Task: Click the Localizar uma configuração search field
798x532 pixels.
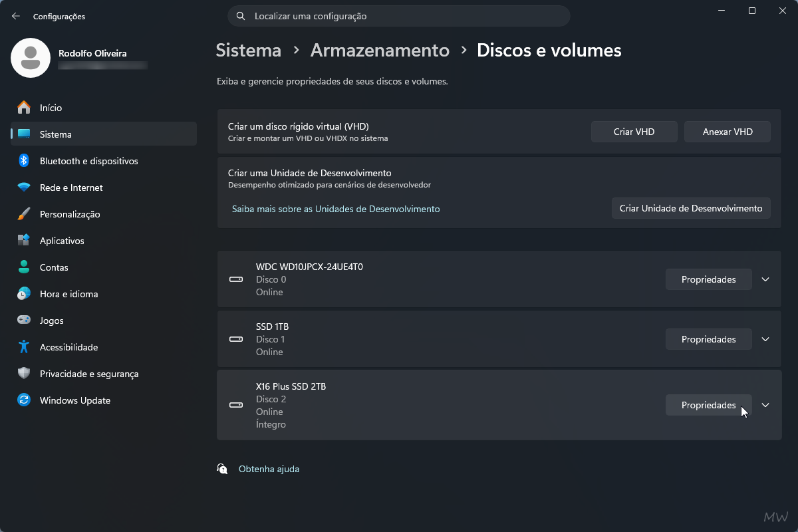Action: pyautogui.click(x=399, y=16)
